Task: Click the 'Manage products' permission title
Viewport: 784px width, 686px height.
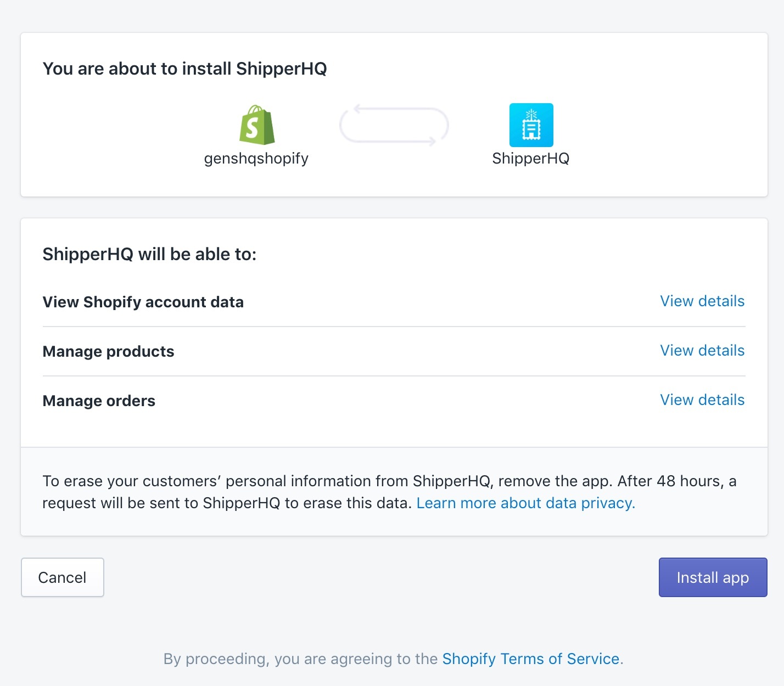Action: pyautogui.click(x=108, y=352)
